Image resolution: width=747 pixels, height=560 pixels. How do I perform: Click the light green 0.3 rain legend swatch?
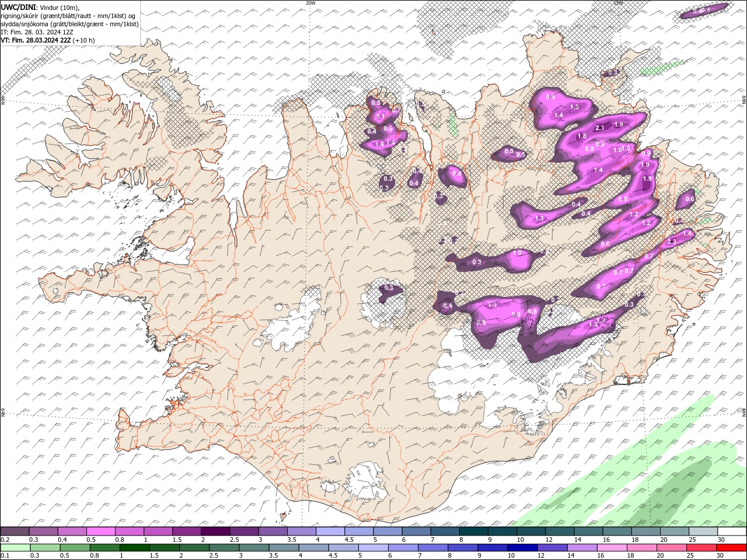point(45,548)
